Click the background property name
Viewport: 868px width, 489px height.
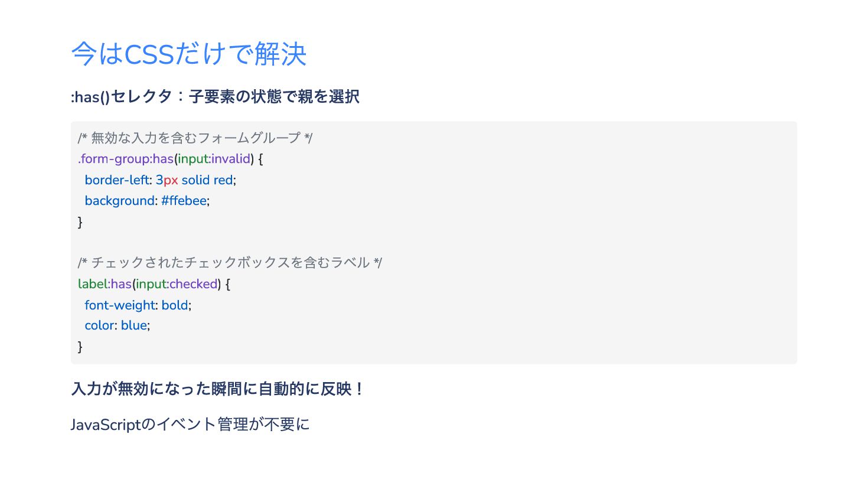119,201
